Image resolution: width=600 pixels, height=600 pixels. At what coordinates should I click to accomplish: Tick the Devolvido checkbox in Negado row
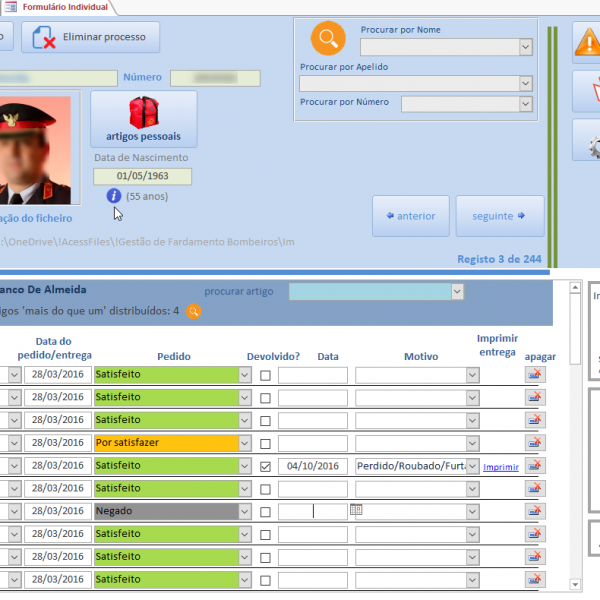tap(265, 511)
